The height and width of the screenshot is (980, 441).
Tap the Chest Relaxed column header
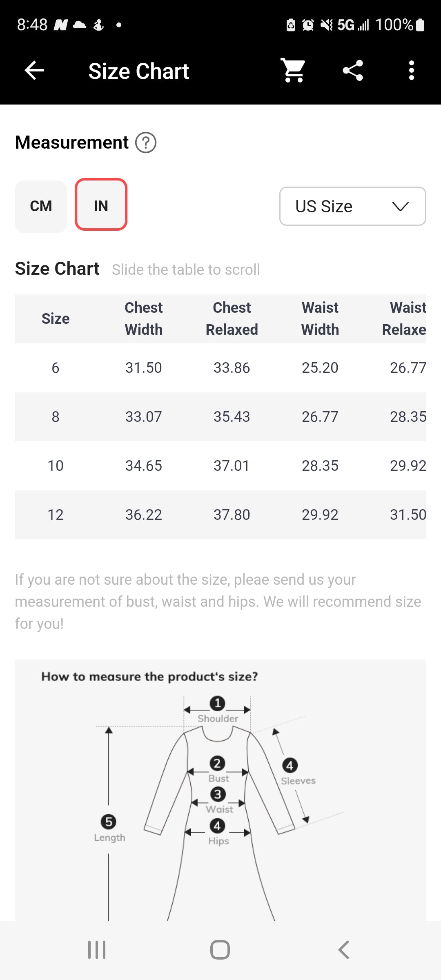click(232, 318)
